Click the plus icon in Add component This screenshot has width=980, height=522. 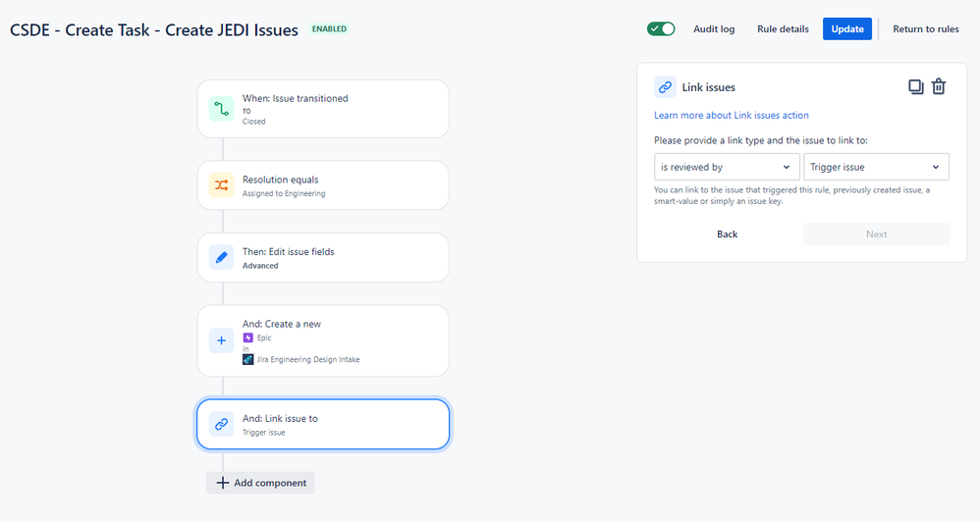[x=222, y=483]
